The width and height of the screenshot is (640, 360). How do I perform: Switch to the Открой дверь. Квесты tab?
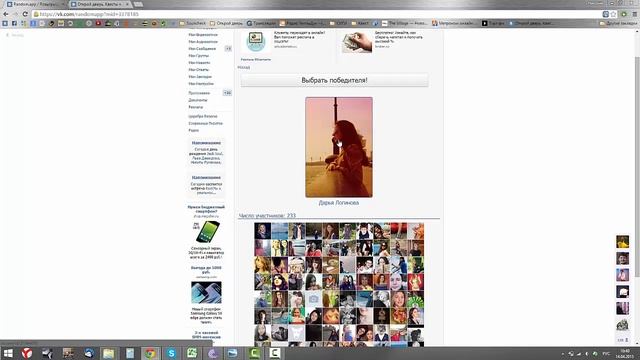pyautogui.click(x=100, y=4)
